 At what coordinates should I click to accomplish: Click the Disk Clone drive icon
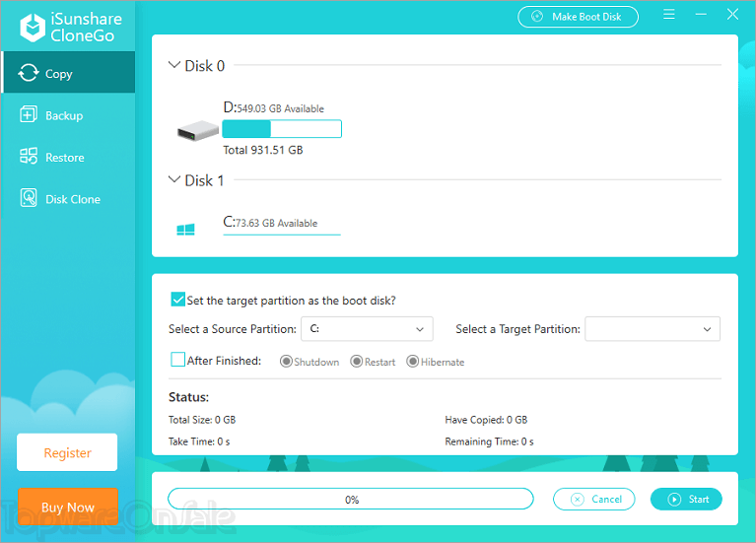[29, 198]
